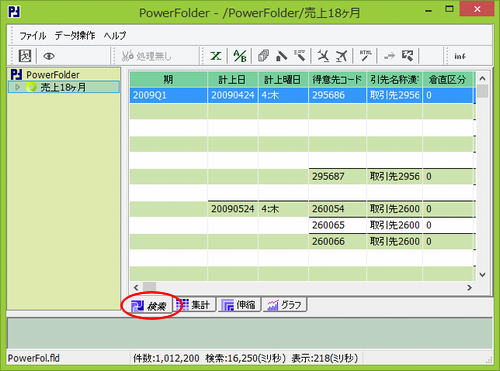
Task: Click the 期 column header
Action: [x=168, y=80]
